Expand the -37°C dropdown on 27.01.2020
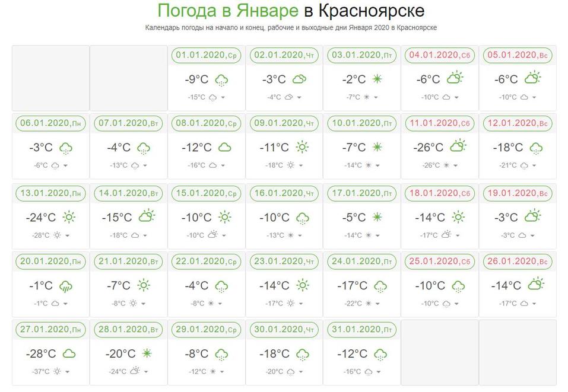The height and width of the screenshot is (392, 568). click(x=66, y=372)
